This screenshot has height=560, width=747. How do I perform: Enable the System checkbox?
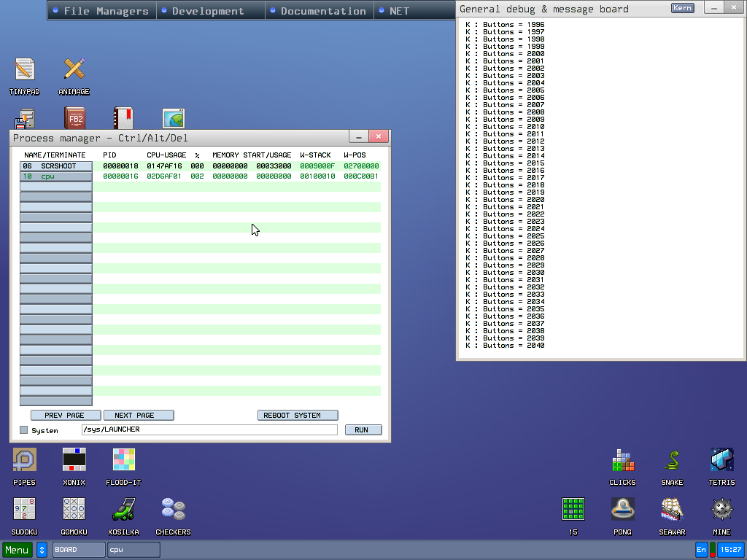click(24, 430)
